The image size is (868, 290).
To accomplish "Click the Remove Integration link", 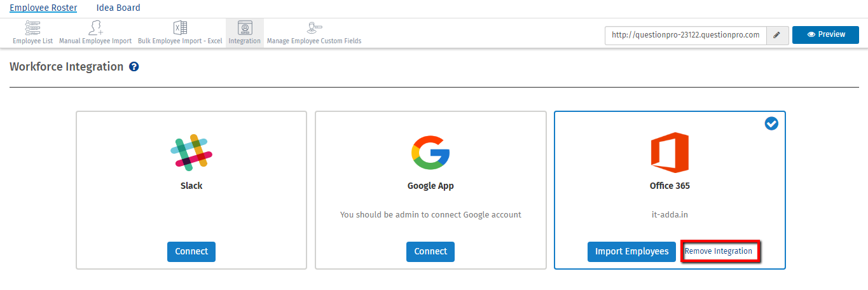I will coord(719,251).
